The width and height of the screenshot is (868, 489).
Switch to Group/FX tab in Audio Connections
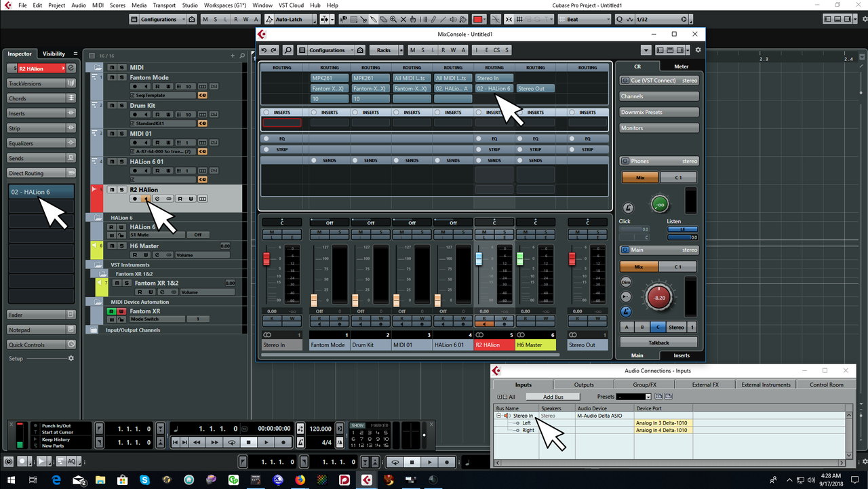click(644, 385)
